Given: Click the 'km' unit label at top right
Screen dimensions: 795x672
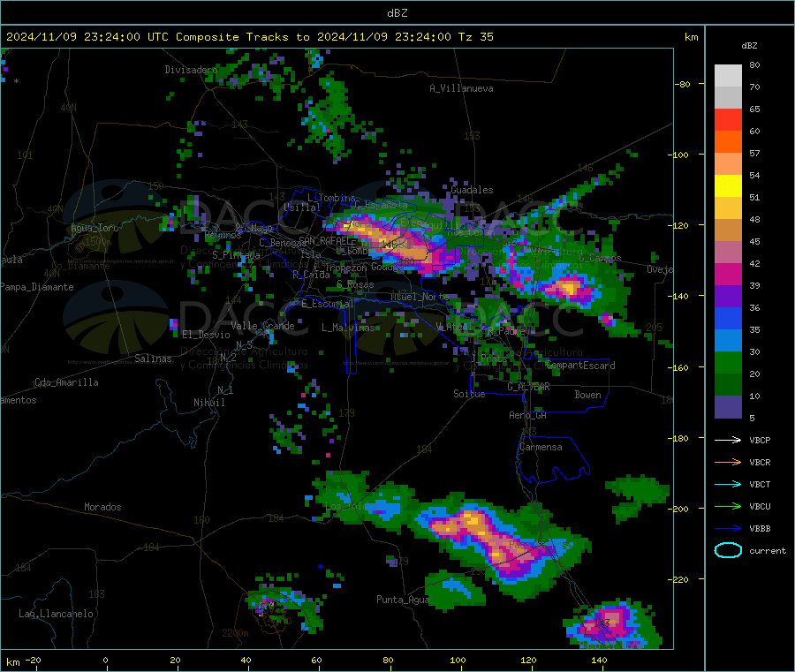Looking at the screenshot, I should point(692,37).
